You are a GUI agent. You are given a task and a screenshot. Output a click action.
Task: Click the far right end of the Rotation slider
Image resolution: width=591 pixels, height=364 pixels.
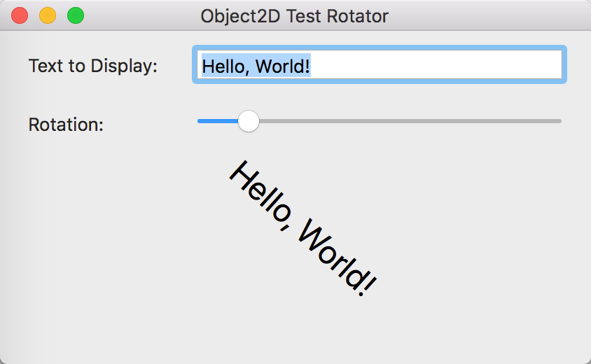[559, 121]
